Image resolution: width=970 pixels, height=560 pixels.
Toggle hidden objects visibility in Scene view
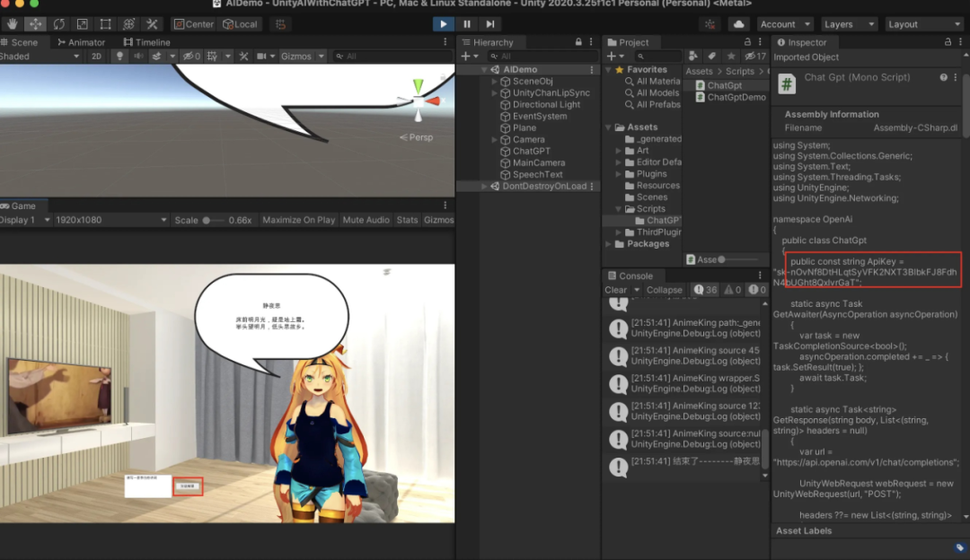[191, 57]
